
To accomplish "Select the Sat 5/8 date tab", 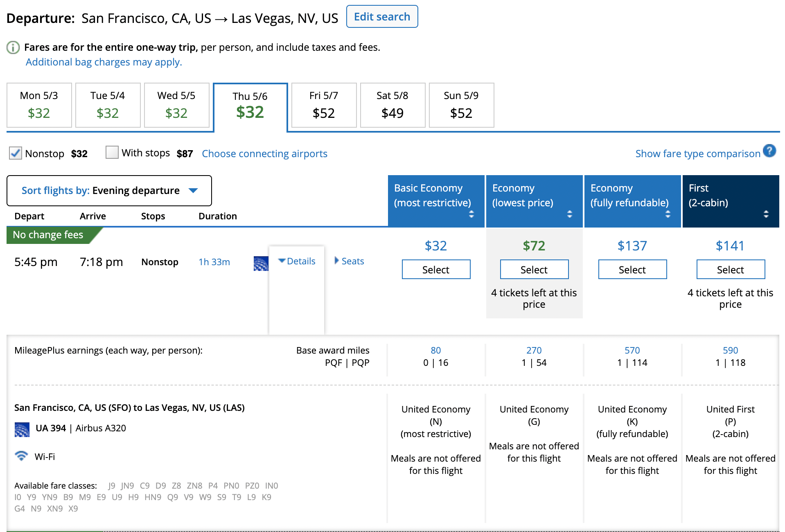I will (x=393, y=105).
